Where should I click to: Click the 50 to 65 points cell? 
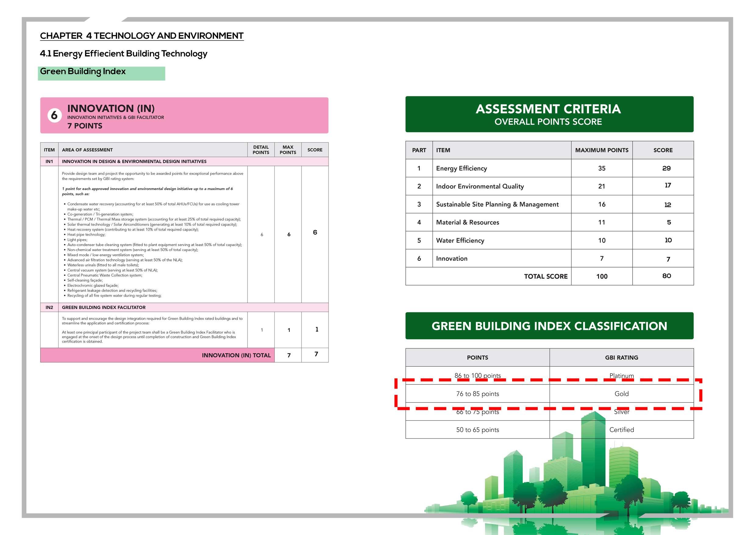[477, 429]
